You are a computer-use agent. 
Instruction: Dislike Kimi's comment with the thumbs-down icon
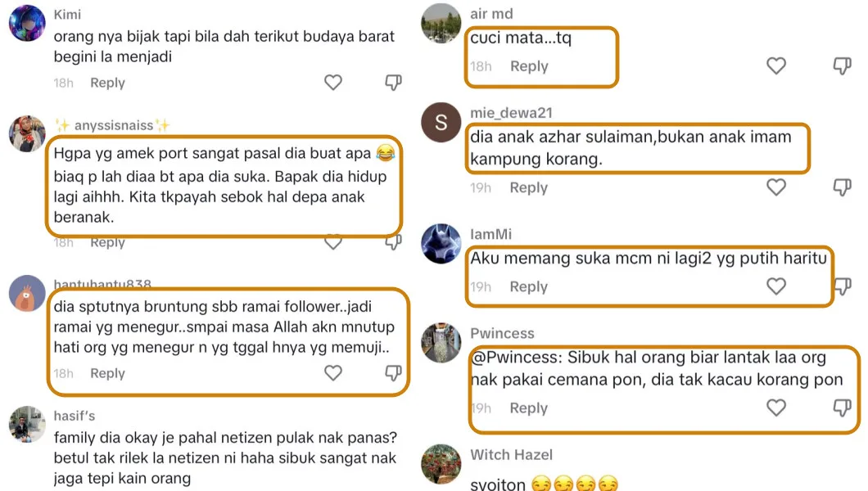[393, 83]
